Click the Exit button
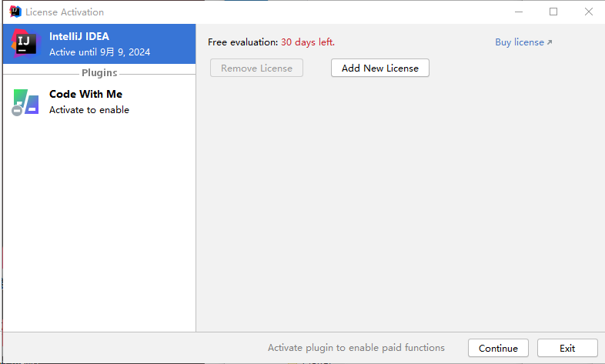Screen dimensions: 605x364 point(567,348)
